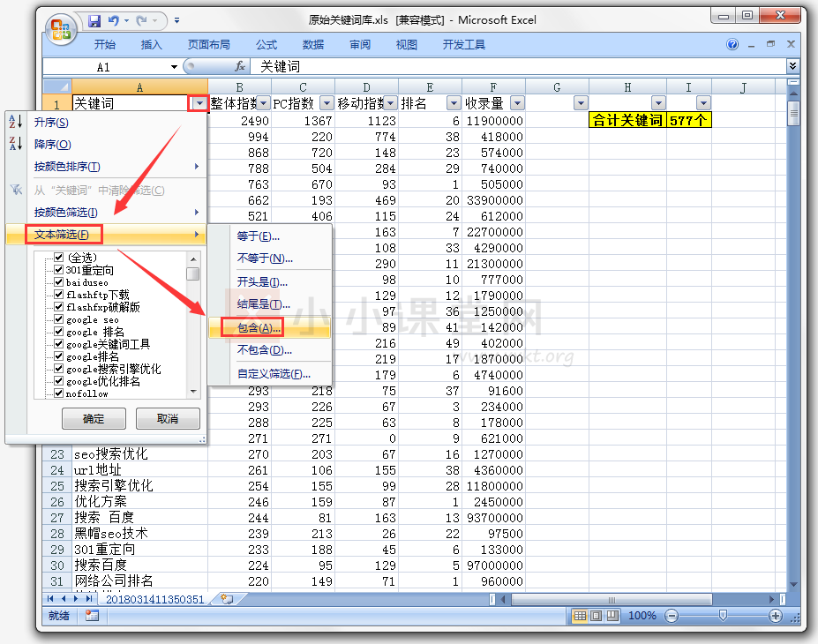Image resolution: width=818 pixels, height=644 pixels.
Task: Expand the formula bar
Action: point(792,66)
